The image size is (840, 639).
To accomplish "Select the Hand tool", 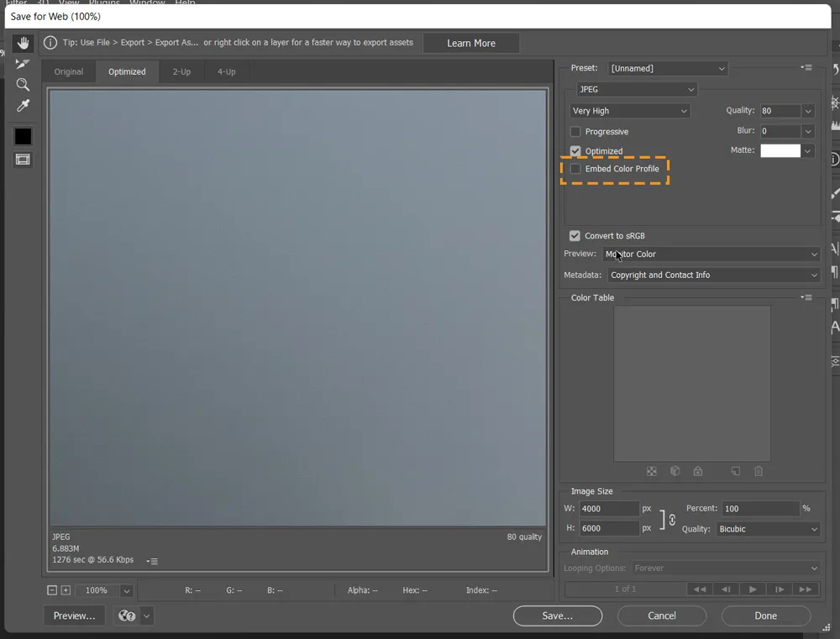I will (x=23, y=43).
